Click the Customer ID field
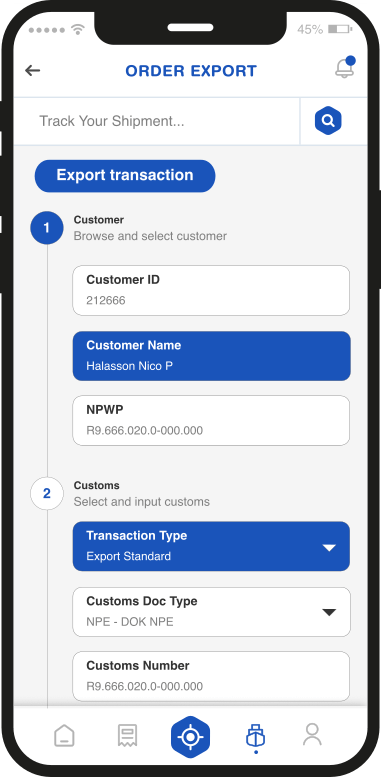This screenshot has height=777, width=381. tap(212, 290)
